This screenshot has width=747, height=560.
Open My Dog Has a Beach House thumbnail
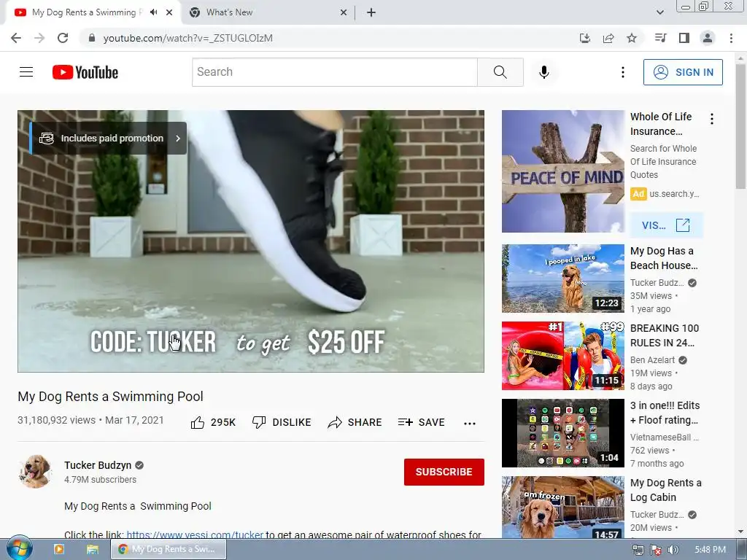[562, 279]
